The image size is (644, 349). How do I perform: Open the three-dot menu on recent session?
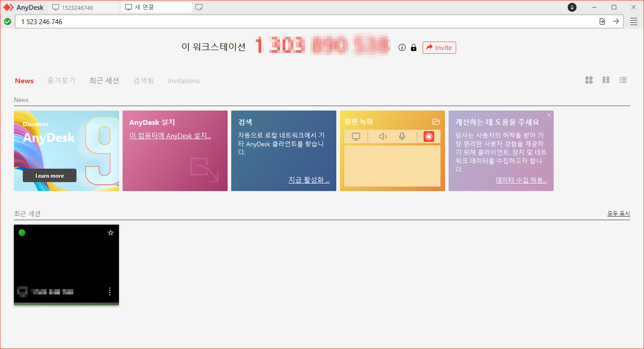pos(110,291)
